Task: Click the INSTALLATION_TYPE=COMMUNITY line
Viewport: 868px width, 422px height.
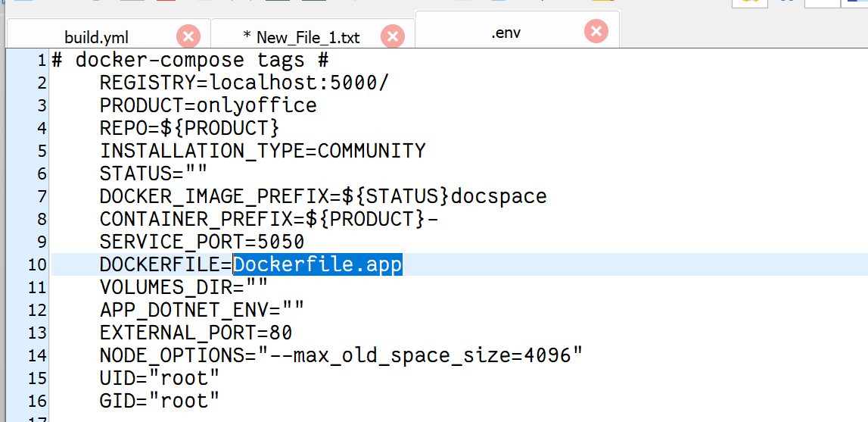Action: pos(263,151)
